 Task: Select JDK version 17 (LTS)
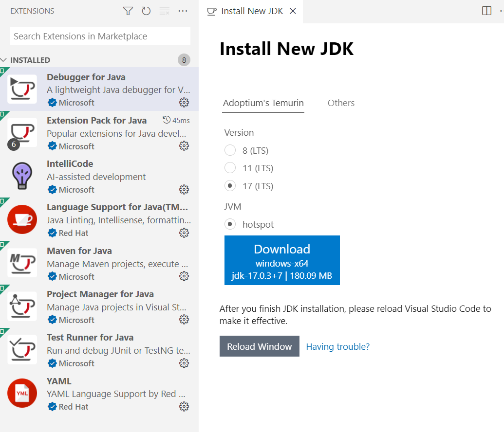click(230, 186)
